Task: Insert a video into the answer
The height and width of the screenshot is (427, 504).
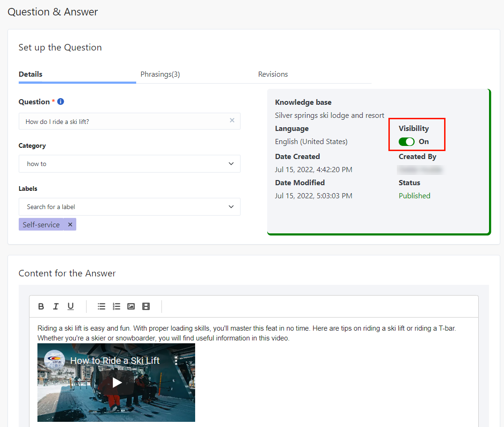Action: 146,306
